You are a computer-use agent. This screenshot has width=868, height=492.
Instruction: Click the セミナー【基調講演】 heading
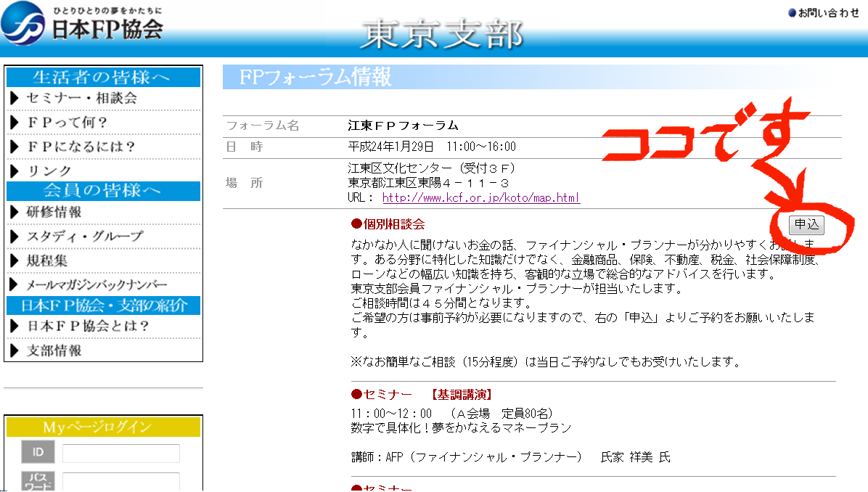point(422,395)
